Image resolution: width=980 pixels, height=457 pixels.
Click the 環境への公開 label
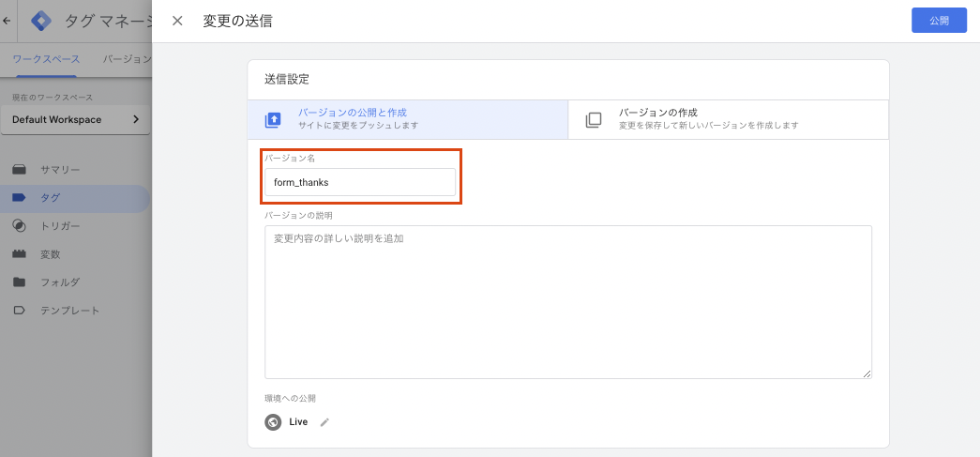pyautogui.click(x=290, y=398)
